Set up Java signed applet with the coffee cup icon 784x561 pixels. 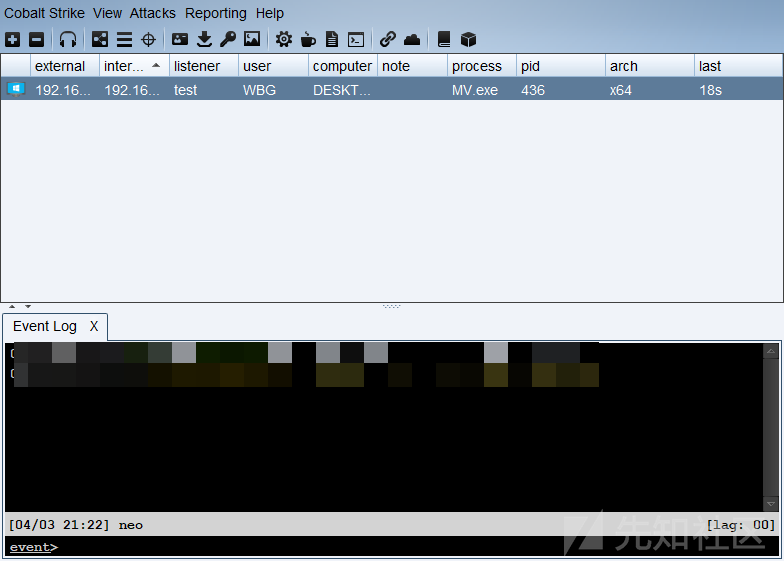click(308, 39)
